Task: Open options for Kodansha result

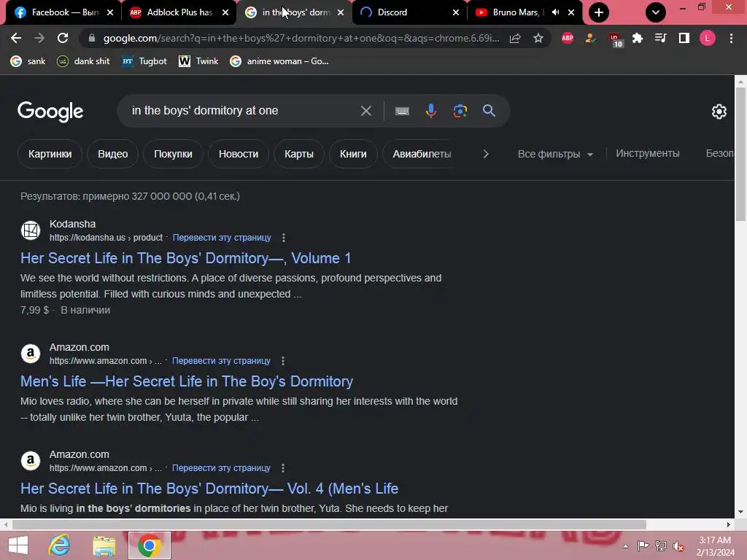Action: coord(284,238)
